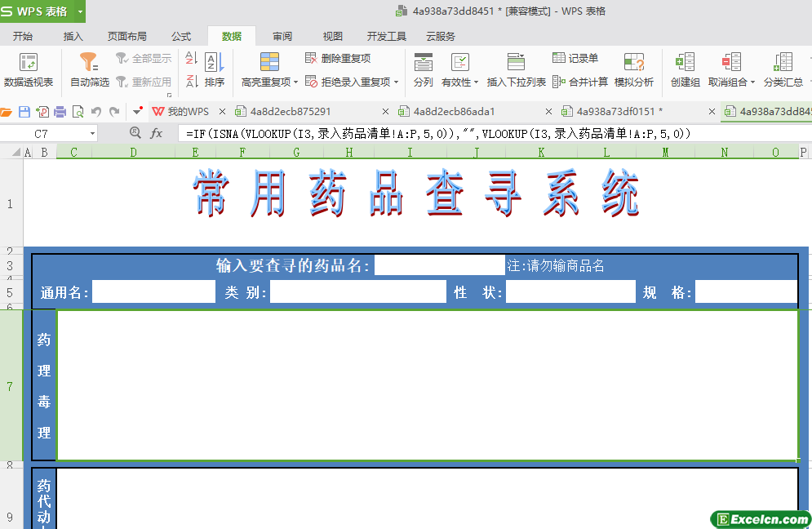The width and height of the screenshot is (812, 529).
Task: Expand the 高亮重复项 dropdown arrow
Action: [295, 82]
